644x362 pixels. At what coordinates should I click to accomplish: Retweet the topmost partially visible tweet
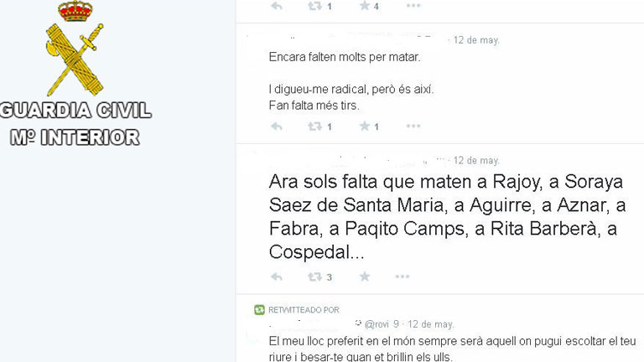pyautogui.click(x=315, y=6)
